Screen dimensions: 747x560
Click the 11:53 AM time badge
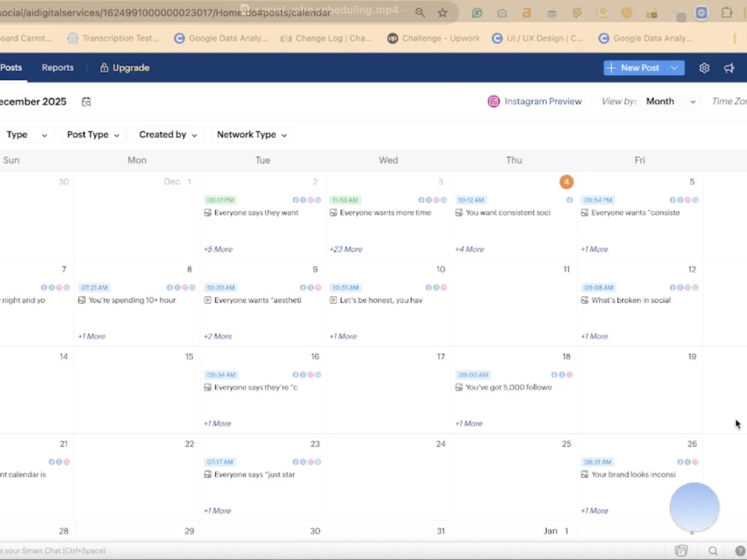345,200
